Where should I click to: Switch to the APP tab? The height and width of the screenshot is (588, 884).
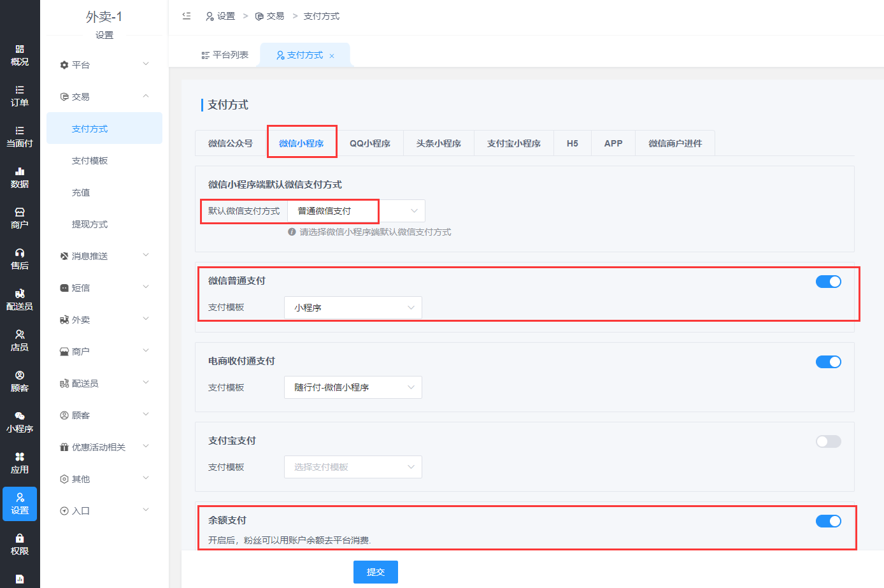(613, 143)
